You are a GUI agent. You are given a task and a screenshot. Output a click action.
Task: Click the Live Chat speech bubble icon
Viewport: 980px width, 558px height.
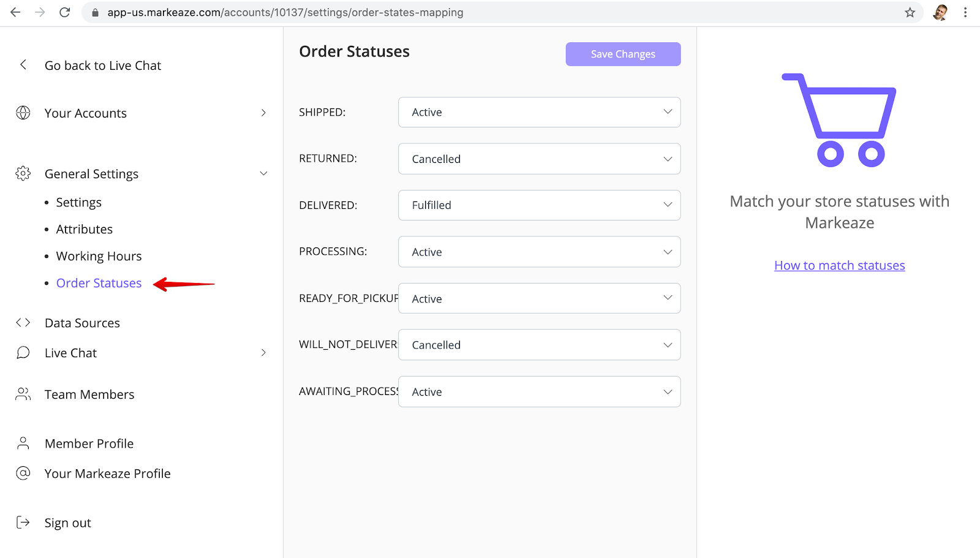(x=23, y=353)
